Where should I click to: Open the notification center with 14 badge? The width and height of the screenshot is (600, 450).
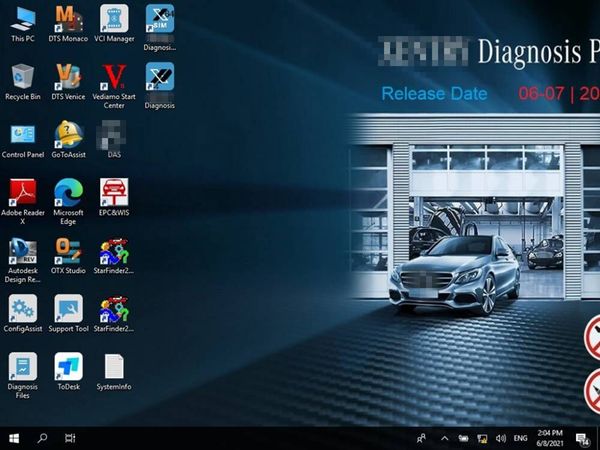[582, 439]
